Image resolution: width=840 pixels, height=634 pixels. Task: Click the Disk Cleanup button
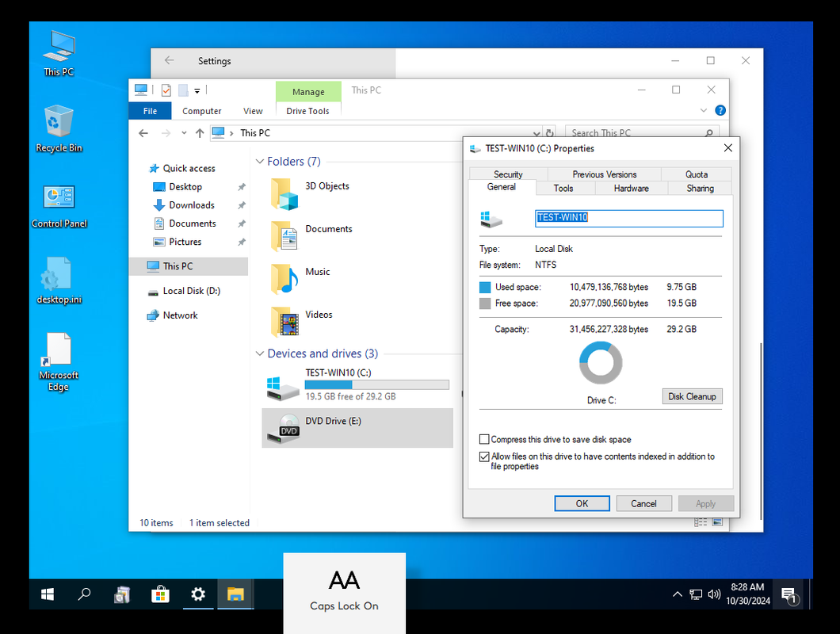(692, 396)
